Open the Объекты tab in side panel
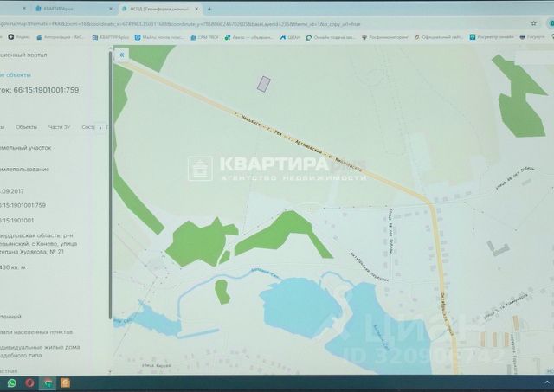Viewport: 554px width, 392px height. click(x=27, y=127)
